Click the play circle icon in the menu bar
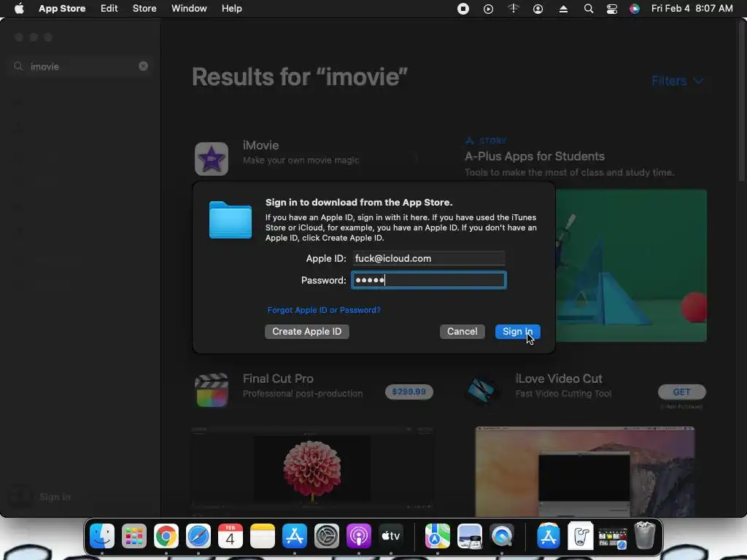This screenshot has height=560, width=747. point(488,9)
